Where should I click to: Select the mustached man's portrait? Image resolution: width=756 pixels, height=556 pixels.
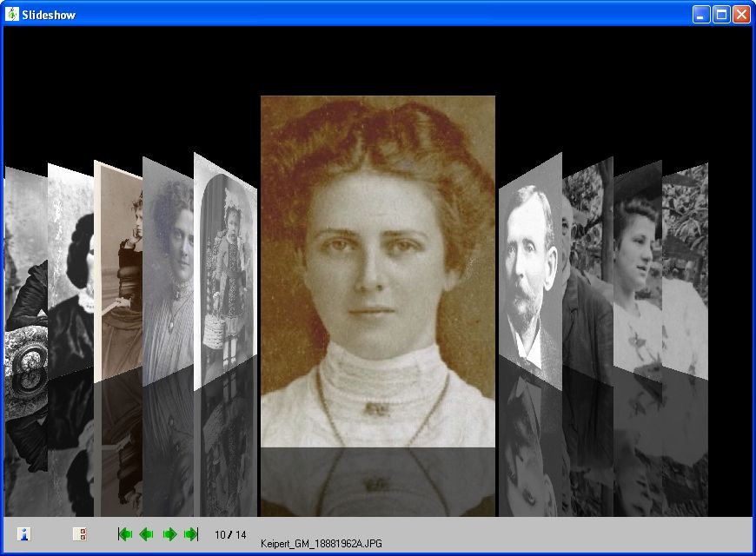pyautogui.click(x=530, y=273)
